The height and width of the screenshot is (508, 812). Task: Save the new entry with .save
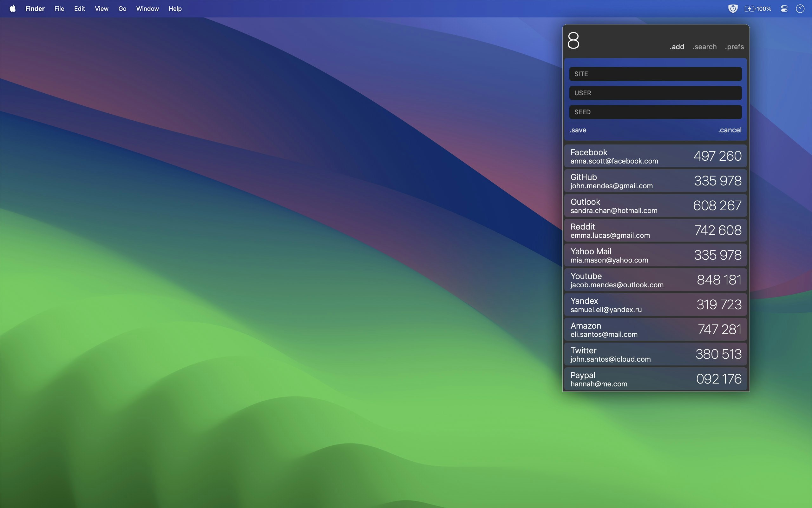578,130
